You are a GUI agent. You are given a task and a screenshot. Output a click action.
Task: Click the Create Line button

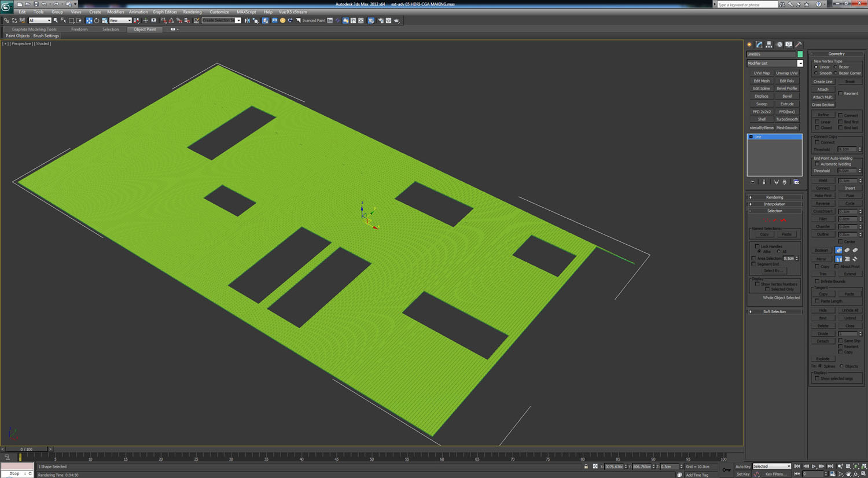823,82
